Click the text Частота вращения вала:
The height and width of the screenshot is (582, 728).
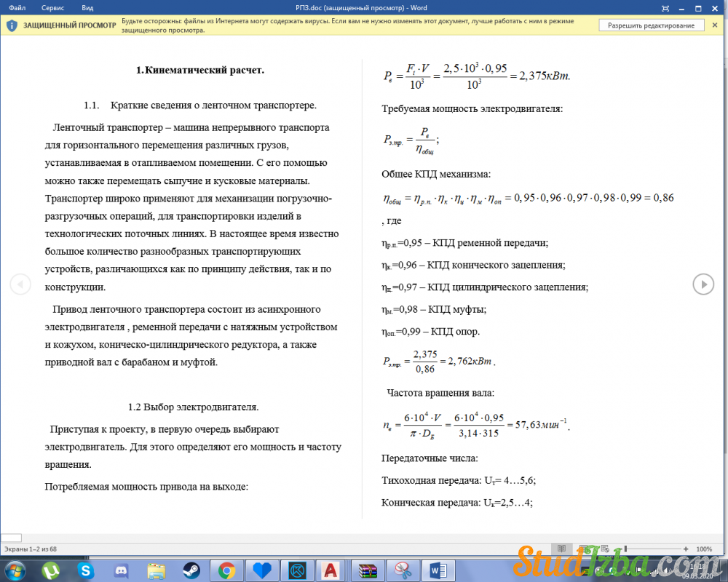(440, 393)
